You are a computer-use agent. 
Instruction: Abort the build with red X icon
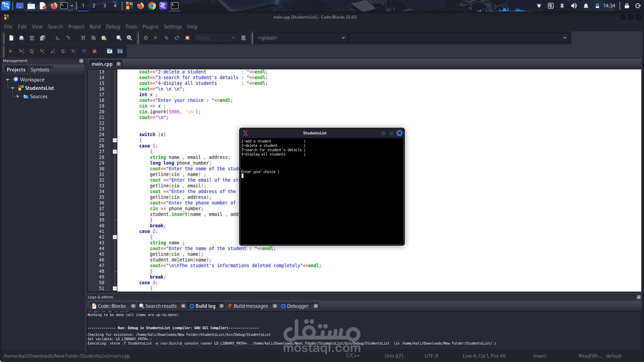[187, 38]
